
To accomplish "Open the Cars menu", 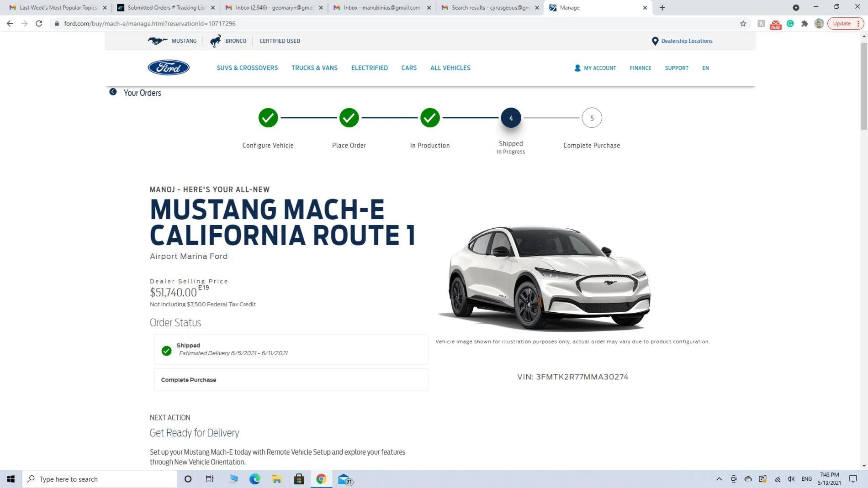I will click(x=409, y=68).
